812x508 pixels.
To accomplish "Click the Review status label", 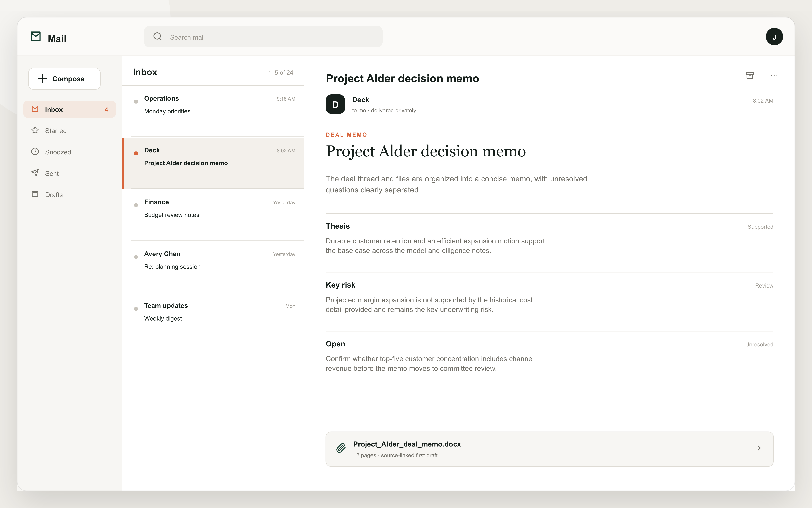I will [764, 285].
